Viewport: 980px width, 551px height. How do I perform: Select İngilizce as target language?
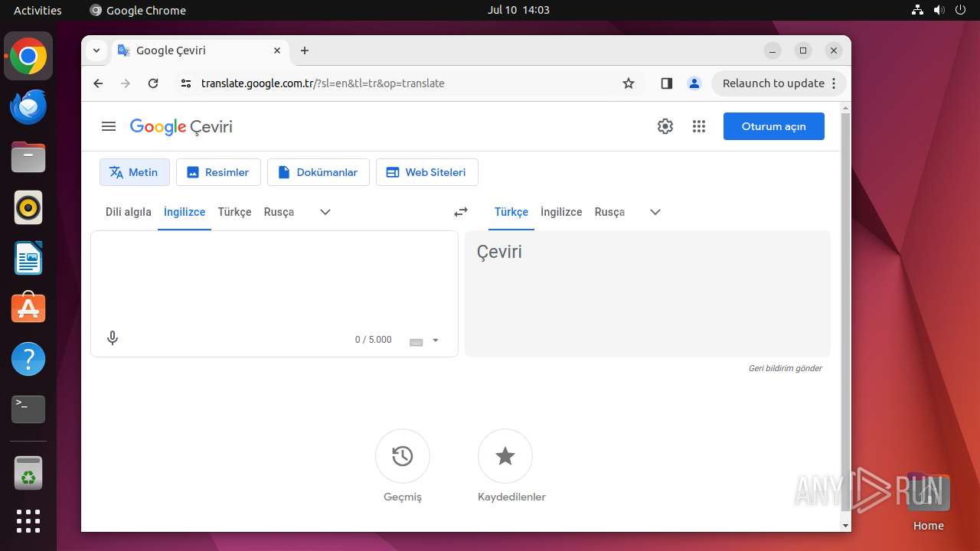pyautogui.click(x=561, y=212)
